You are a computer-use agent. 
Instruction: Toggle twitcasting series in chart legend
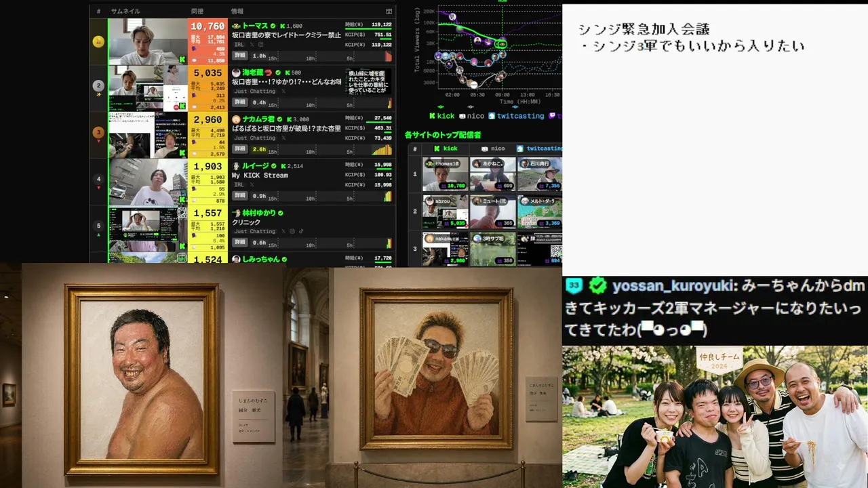click(516, 116)
